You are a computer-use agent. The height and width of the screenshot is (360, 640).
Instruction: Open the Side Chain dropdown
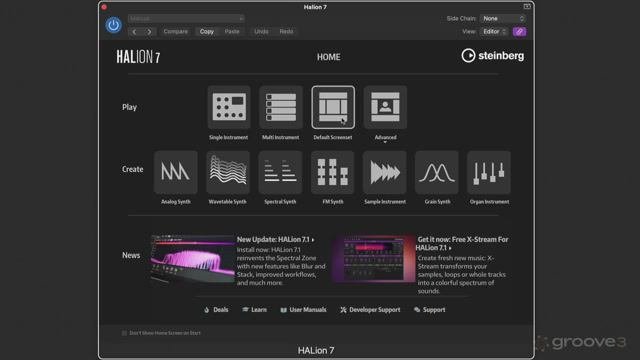tap(503, 18)
